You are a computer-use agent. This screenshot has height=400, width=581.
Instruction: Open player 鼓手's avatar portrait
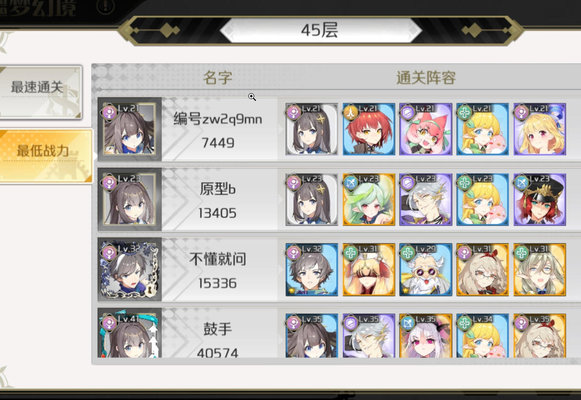pos(130,333)
